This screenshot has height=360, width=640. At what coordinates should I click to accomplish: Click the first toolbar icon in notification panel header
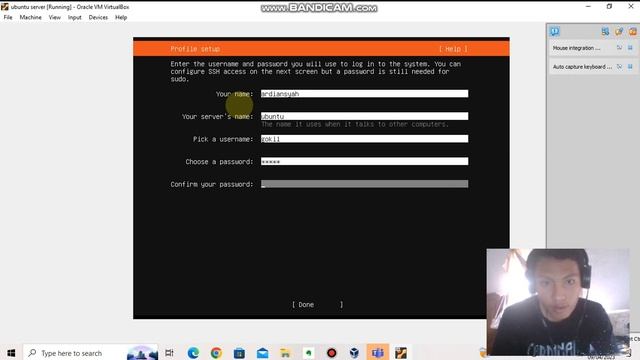pyautogui.click(x=605, y=31)
